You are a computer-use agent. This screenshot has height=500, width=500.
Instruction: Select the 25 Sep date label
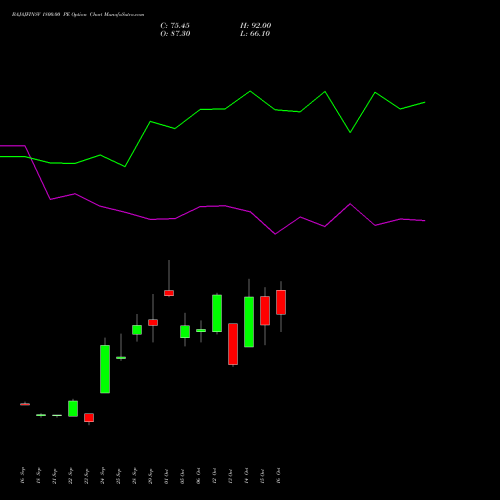(x=119, y=476)
